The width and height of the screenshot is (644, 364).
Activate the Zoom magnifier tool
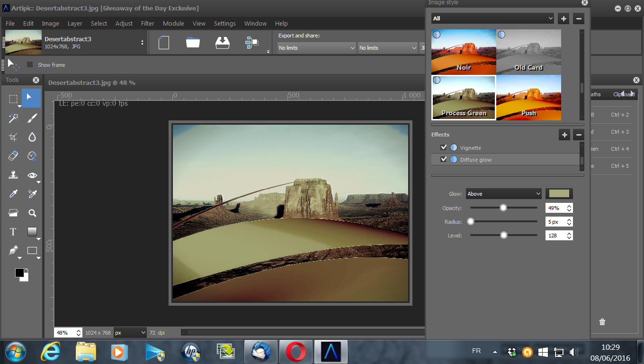32,213
